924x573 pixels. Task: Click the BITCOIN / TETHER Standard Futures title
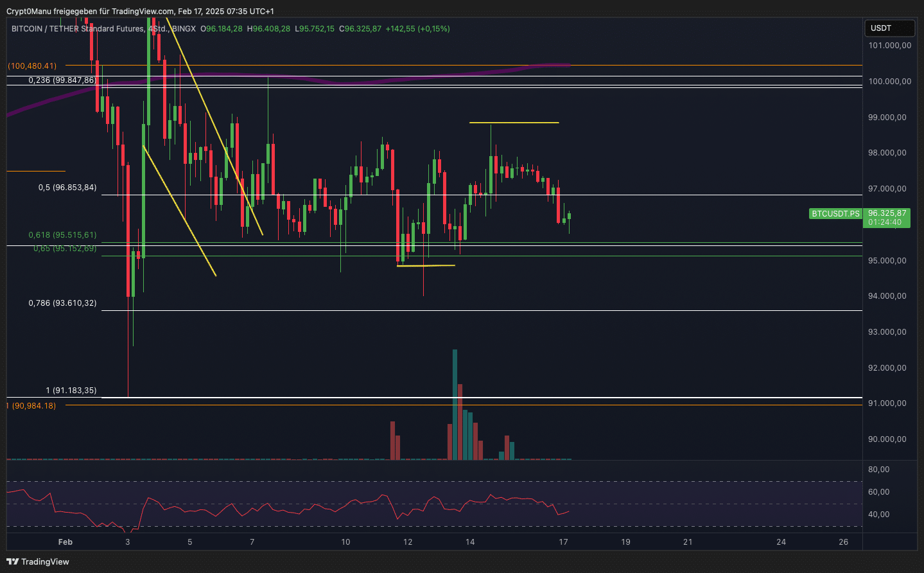click(x=77, y=29)
